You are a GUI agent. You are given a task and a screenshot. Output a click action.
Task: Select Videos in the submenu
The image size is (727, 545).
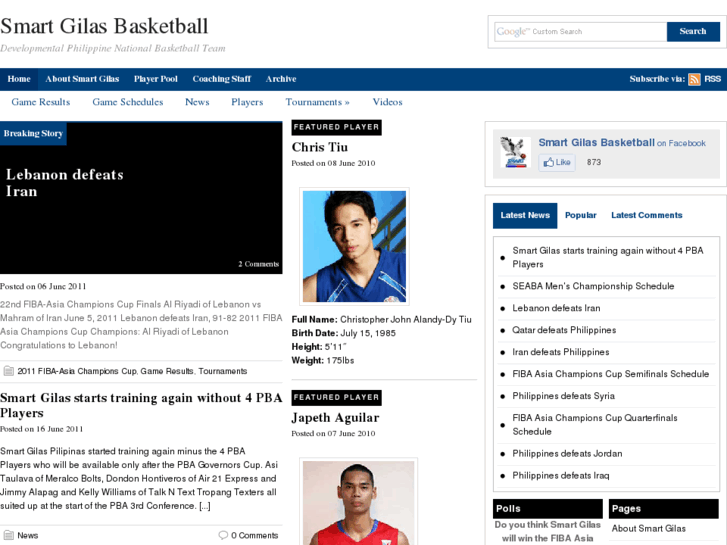click(388, 102)
